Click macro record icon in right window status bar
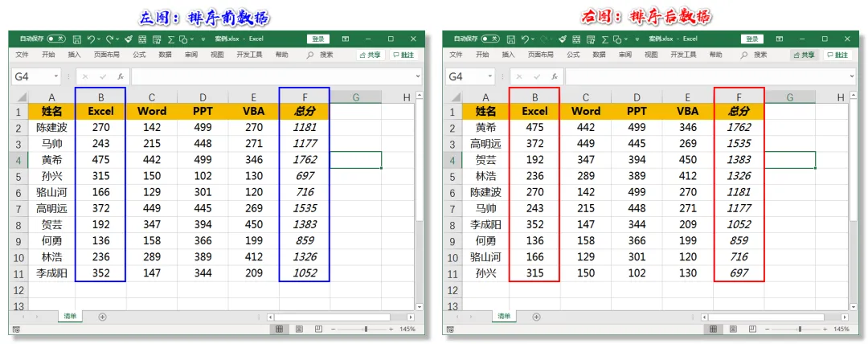The height and width of the screenshot is (344, 868). pos(449,329)
